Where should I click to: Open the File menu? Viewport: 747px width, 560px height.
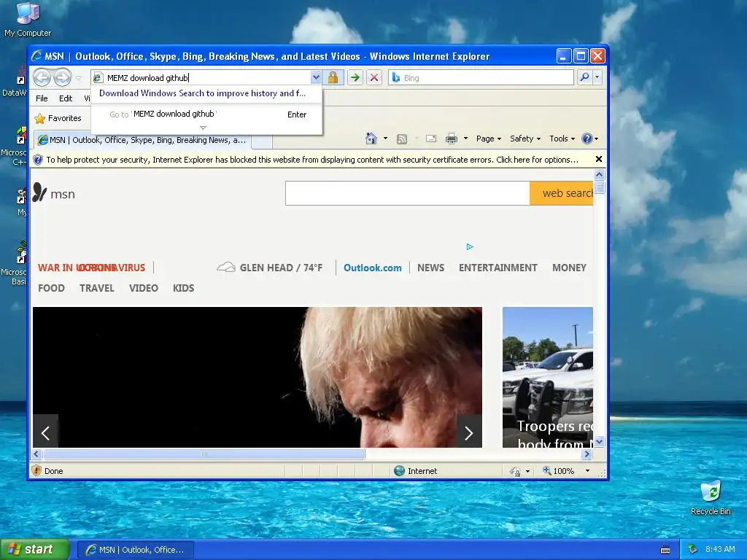pos(42,98)
